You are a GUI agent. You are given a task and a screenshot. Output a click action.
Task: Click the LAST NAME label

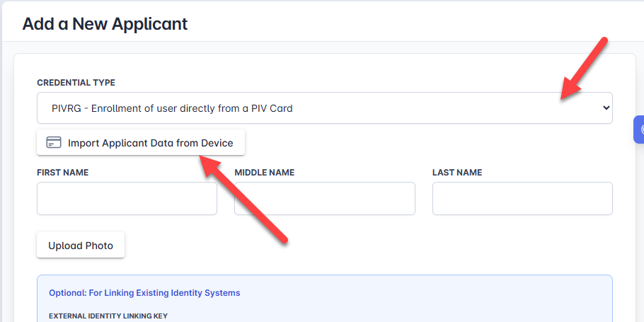tap(456, 173)
